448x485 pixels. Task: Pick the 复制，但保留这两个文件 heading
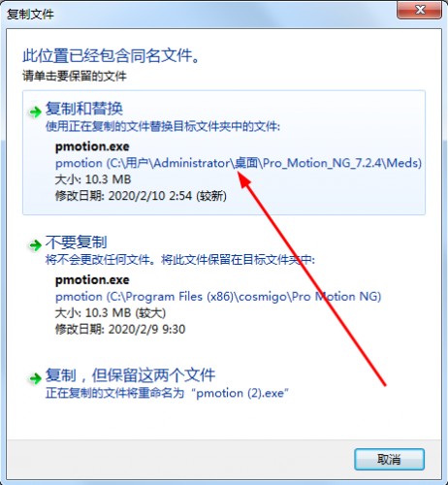coord(130,375)
